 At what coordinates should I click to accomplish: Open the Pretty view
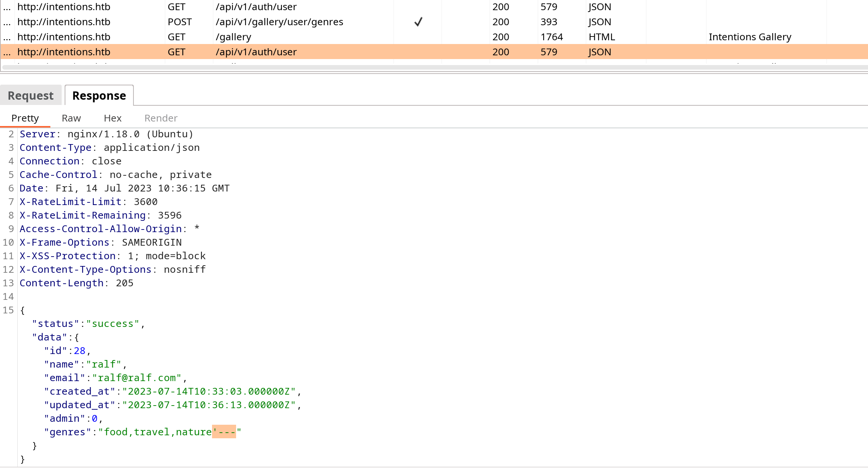click(25, 118)
